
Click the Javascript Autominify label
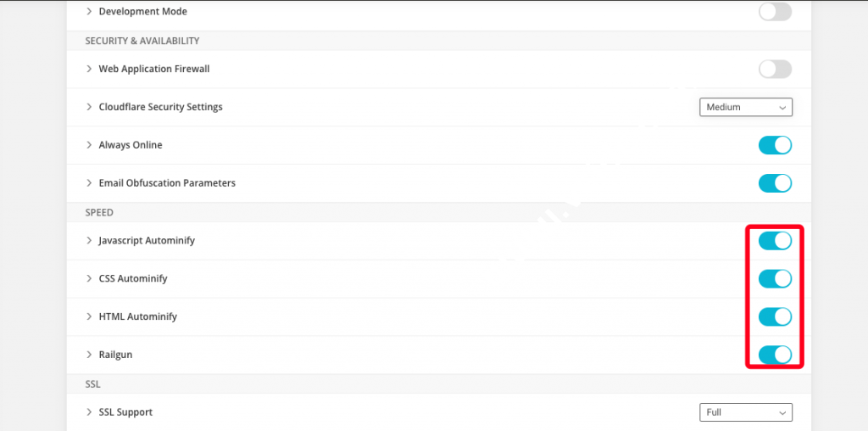[147, 241]
